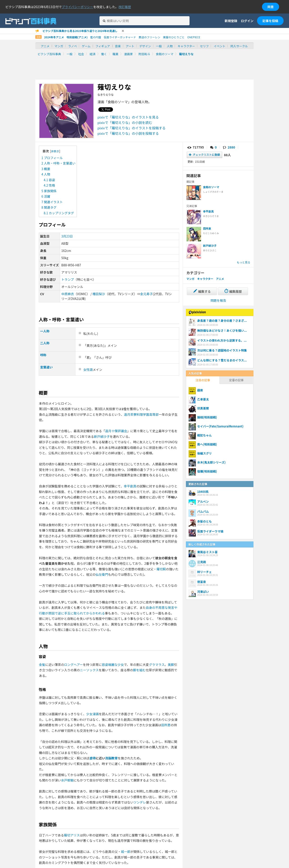Open the privacy policy link

[77, 7]
